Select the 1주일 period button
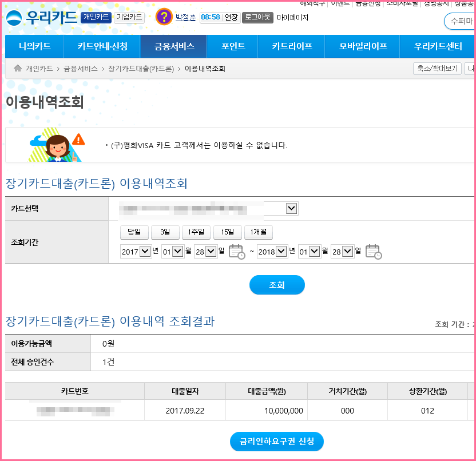Viewport: 476px width, 461px height. (x=196, y=232)
